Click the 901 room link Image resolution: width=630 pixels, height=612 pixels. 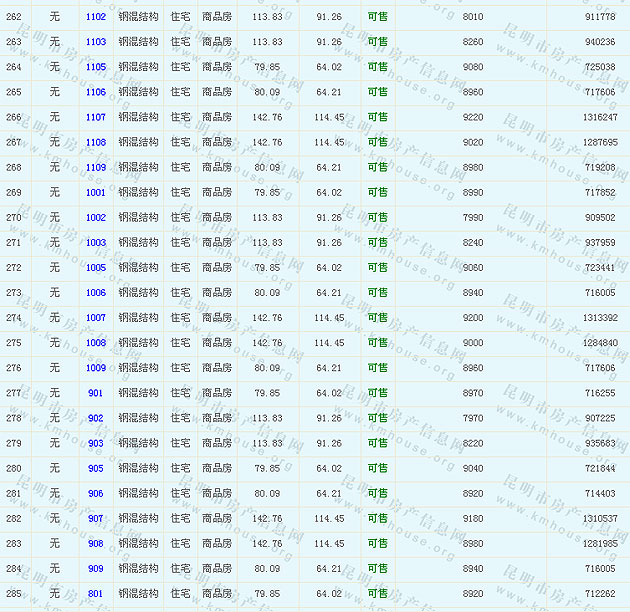pos(96,393)
